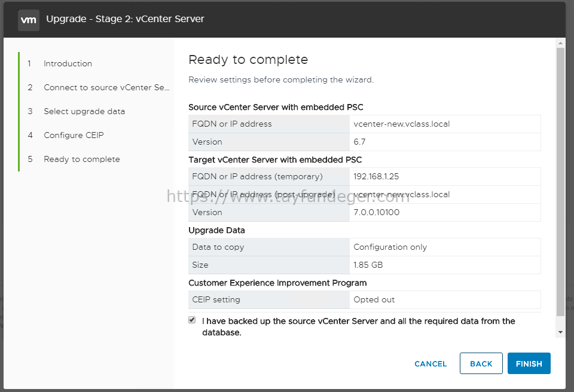574x392 pixels.
Task: Cancel the upgrade wizard
Action: [x=430, y=364]
